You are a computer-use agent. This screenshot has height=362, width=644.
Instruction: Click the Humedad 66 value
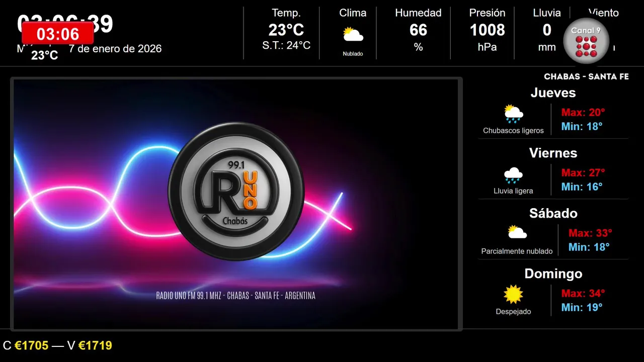418,30
